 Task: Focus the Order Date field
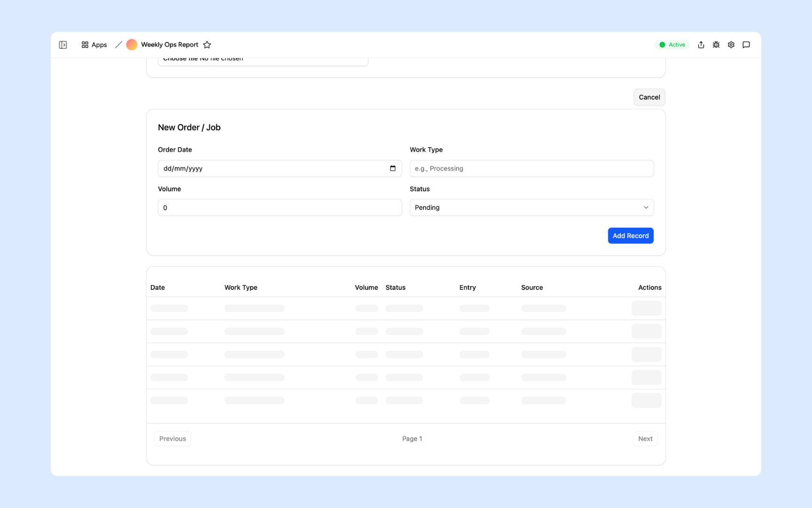click(x=280, y=168)
